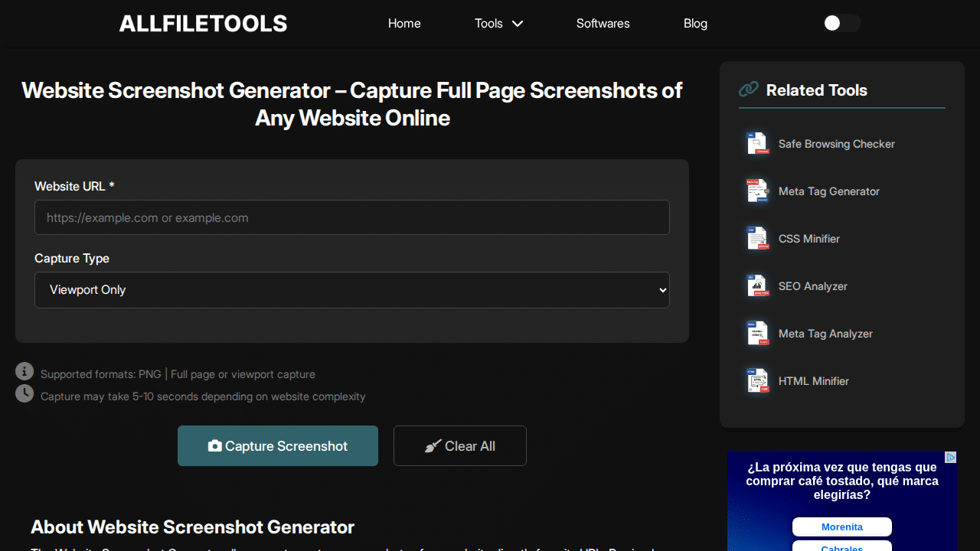The height and width of the screenshot is (551, 980).
Task: Open the SEO Analyzer text link
Action: (812, 286)
